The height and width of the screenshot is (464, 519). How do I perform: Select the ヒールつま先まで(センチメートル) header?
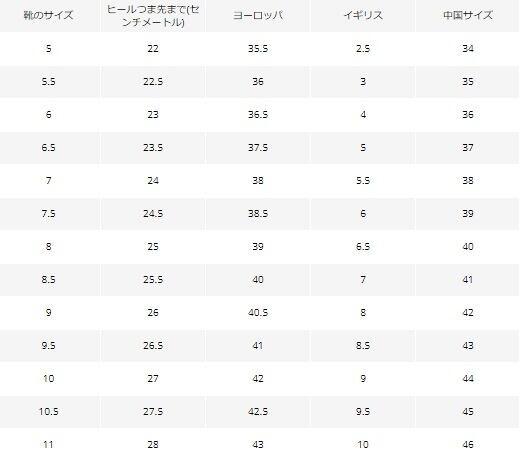click(x=153, y=15)
